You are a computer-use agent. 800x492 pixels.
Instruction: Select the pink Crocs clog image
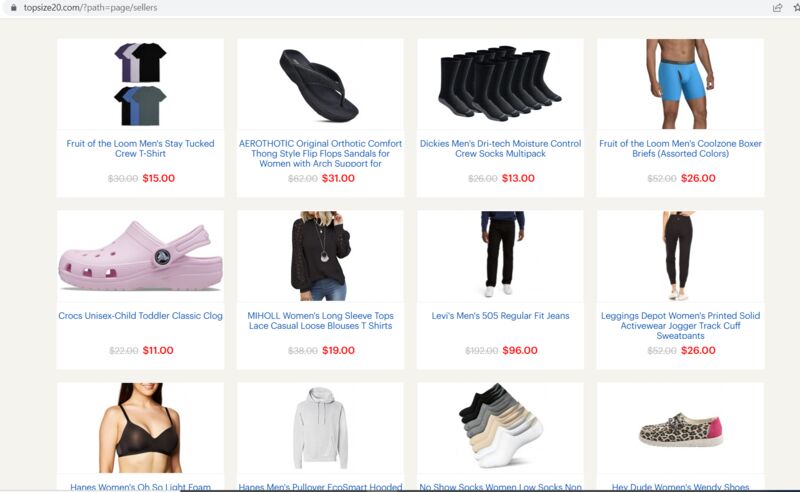[140, 255]
